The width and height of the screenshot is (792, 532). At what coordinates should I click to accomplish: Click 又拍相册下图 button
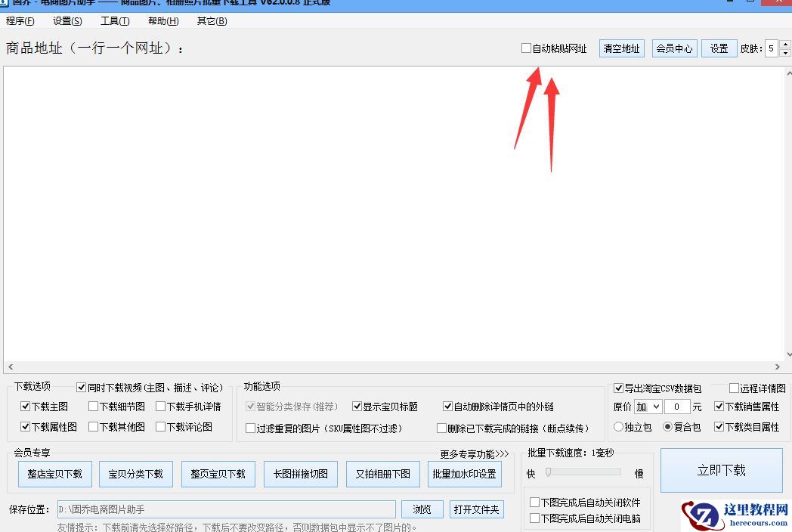[383, 474]
